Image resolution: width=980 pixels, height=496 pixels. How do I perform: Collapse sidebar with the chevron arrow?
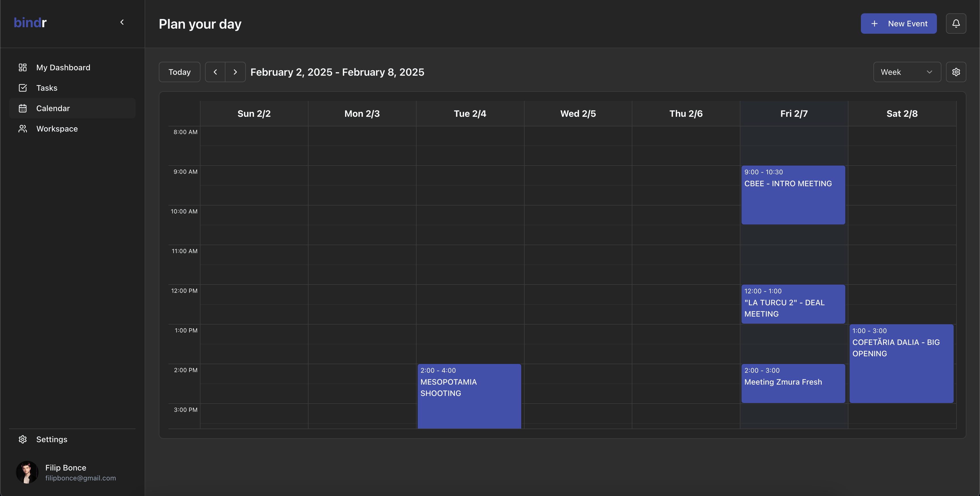(x=122, y=22)
